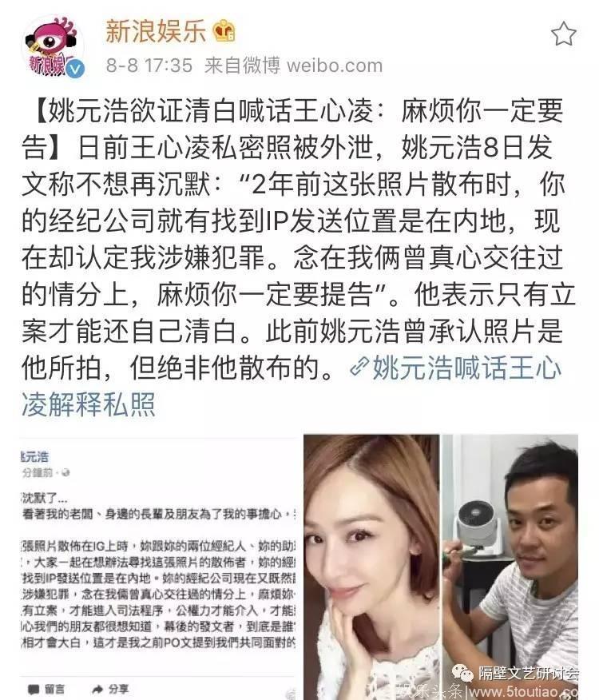Image resolution: width=599 pixels, height=700 pixels.
Task: Tap the gold crown membership icon
Action: point(224,32)
